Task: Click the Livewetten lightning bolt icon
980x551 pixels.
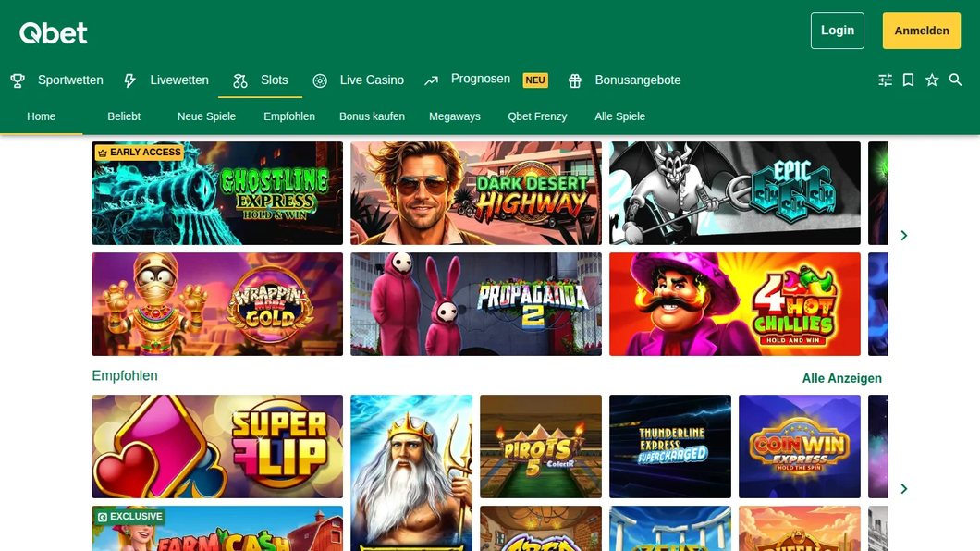Action: 129,80
